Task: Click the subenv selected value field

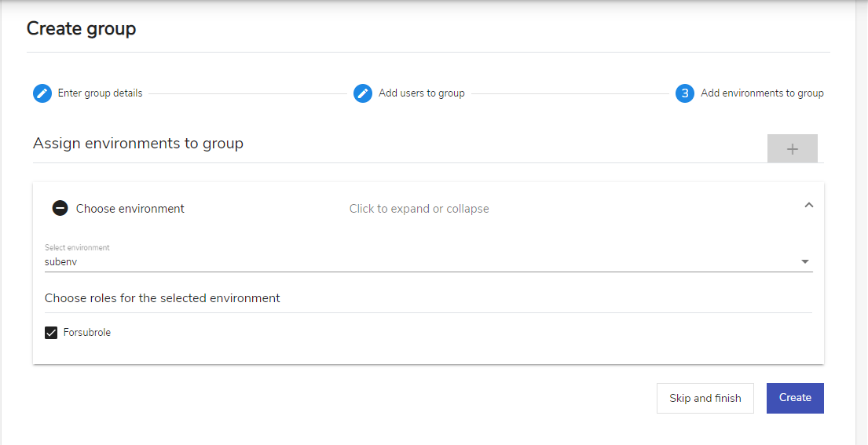Action: [x=428, y=262]
